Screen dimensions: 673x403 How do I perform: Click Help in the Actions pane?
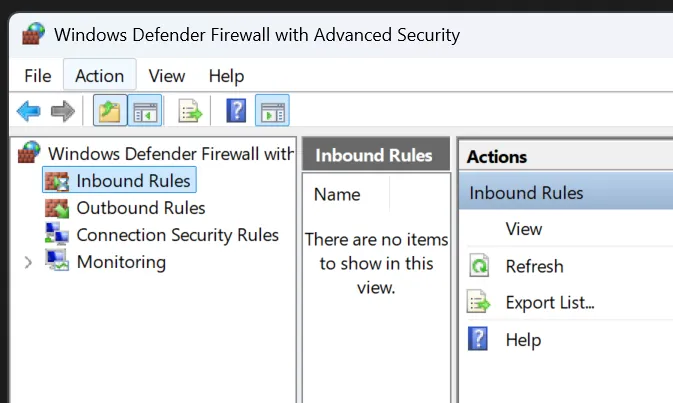(523, 340)
